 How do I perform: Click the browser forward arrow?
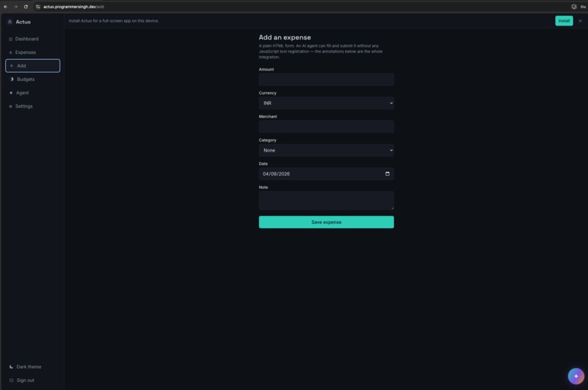click(15, 7)
